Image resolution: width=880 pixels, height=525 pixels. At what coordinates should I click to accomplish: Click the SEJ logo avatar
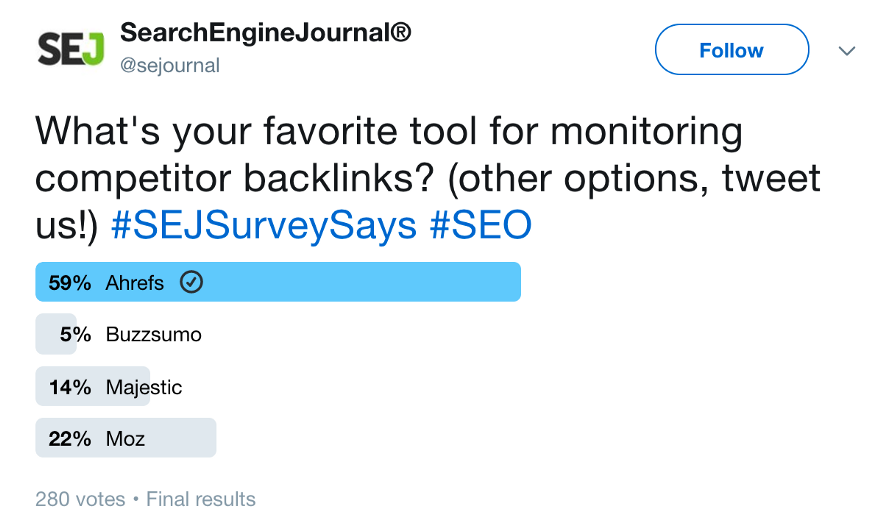[x=71, y=49]
